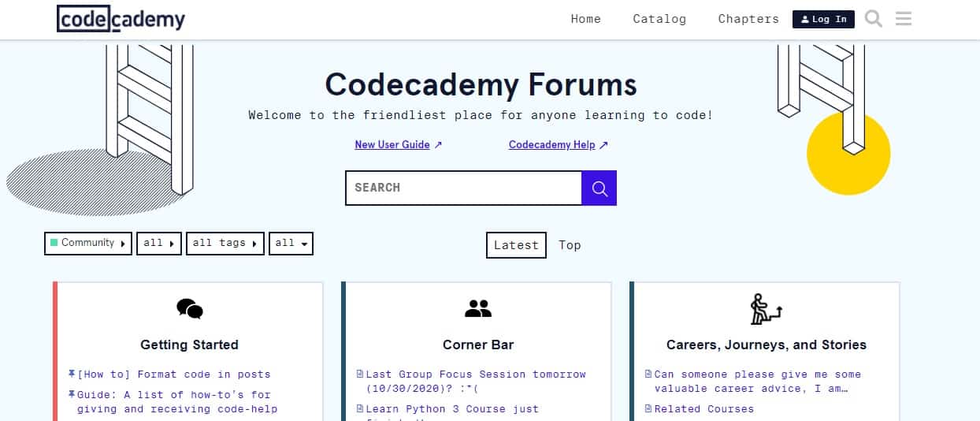Open the header search magnifier icon
The width and height of the screenshot is (980, 421).
tap(874, 19)
